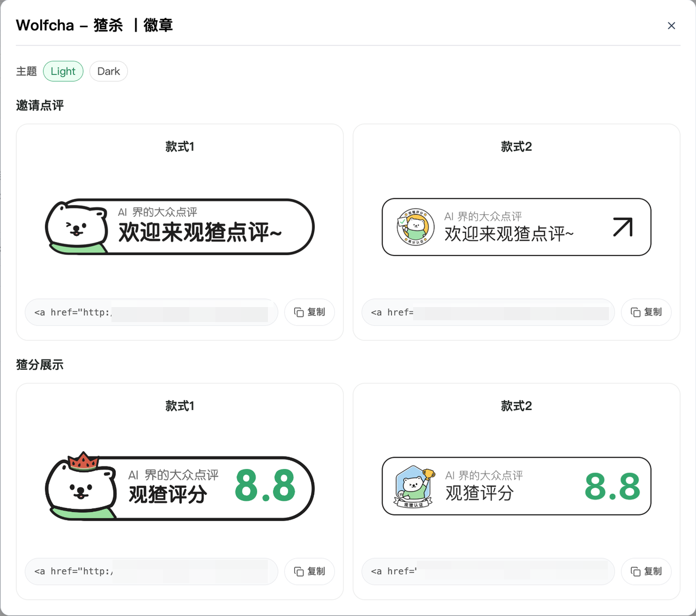Click the green 8.8 score in 猹分展示 款式2
This screenshot has width=696, height=616.
612,487
